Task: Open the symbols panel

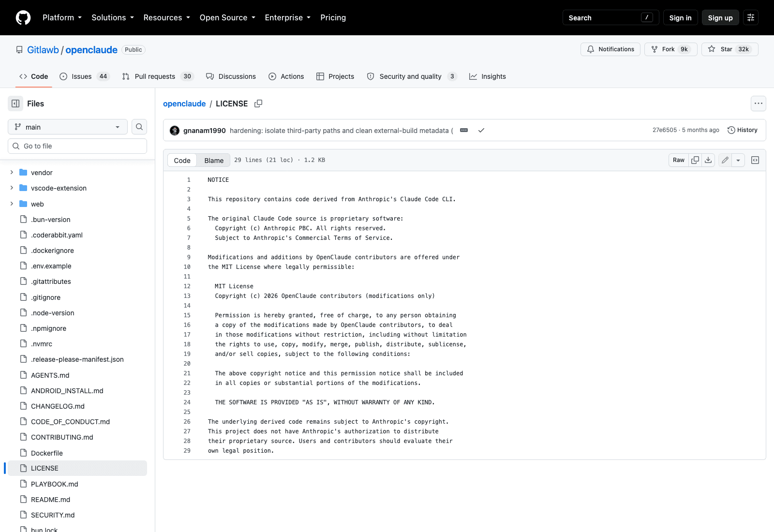Action: [755, 160]
